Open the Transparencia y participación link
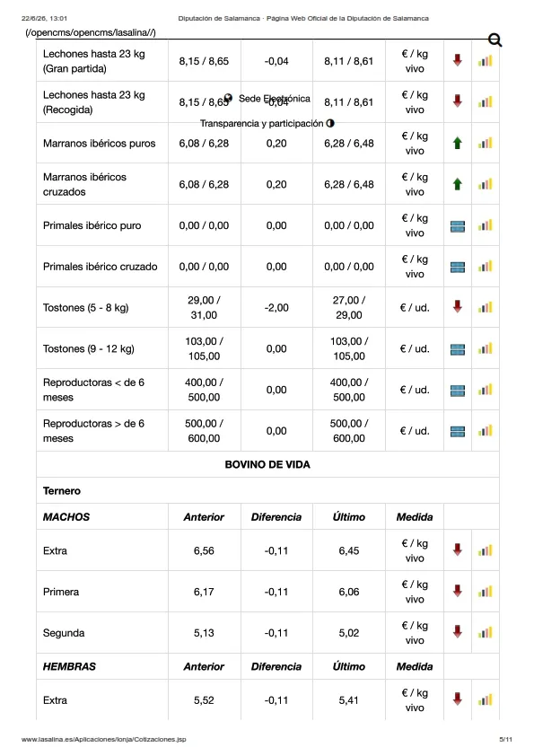 (x=261, y=123)
